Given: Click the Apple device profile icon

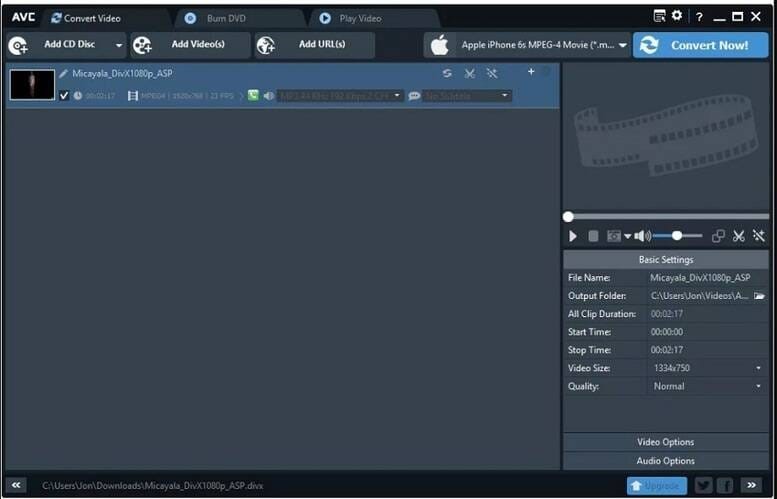Looking at the screenshot, I should tap(439, 46).
